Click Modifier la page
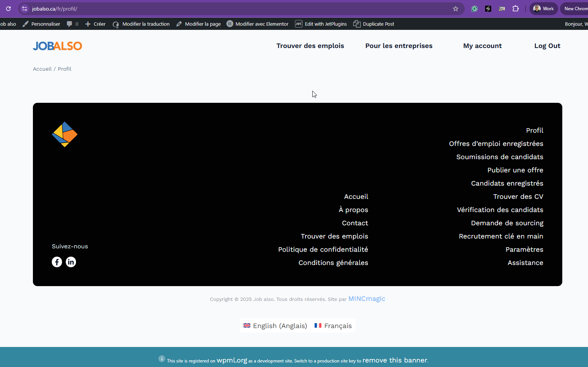Viewport: 588px width, 367px height. (x=199, y=24)
